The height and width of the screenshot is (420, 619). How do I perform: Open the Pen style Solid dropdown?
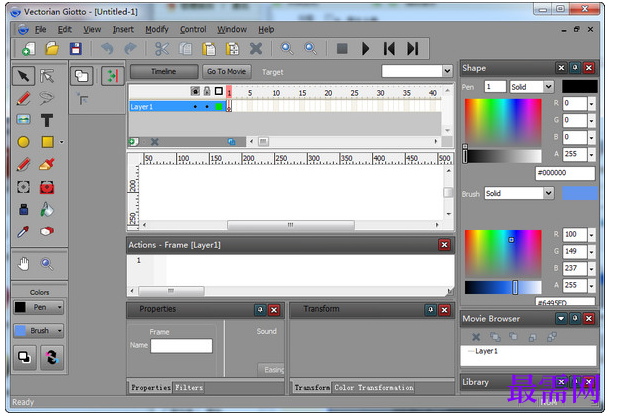tap(548, 87)
